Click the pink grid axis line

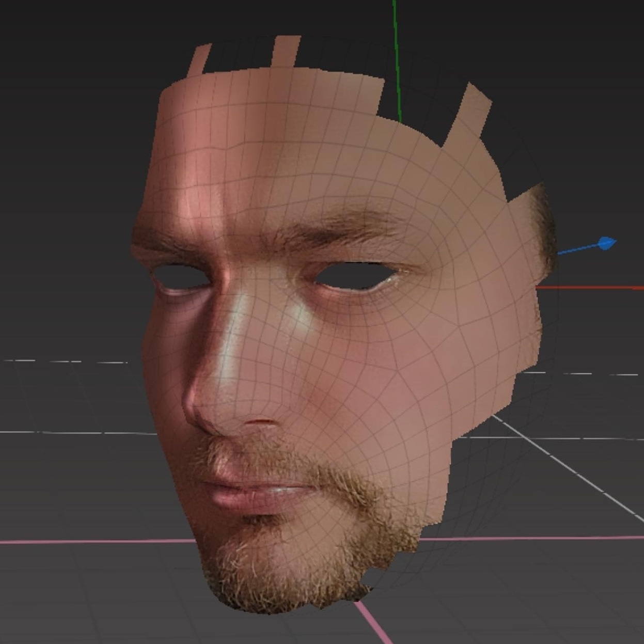coord(93,541)
